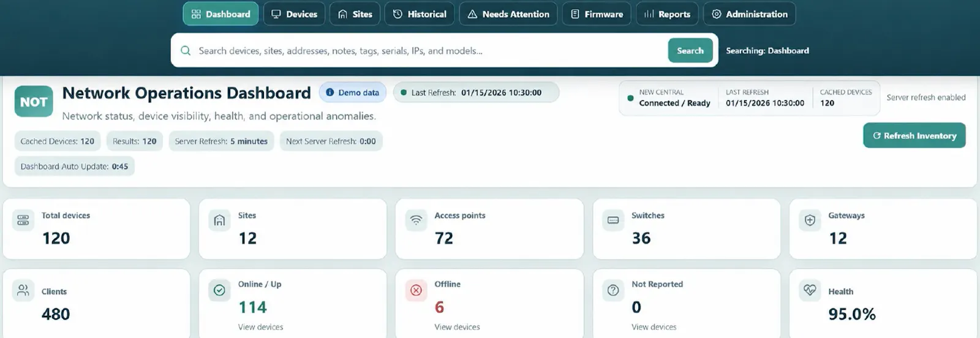Click the Switches count 36
Image resolution: width=980 pixels, height=338 pixels.
pos(641,238)
